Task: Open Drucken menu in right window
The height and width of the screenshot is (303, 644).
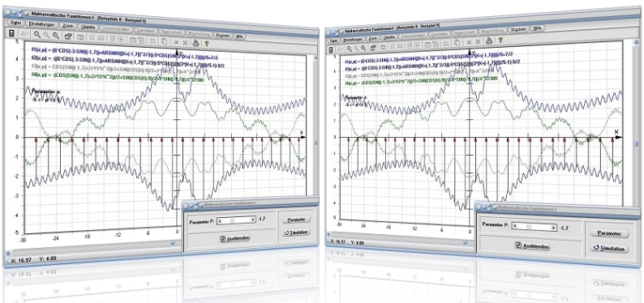Action: tap(518, 29)
